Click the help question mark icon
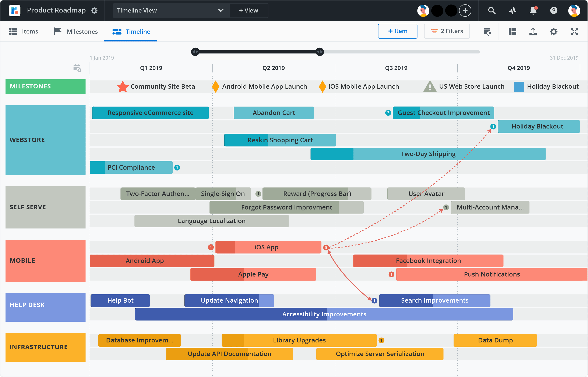Viewport: 588px width, 377px height. coord(554,11)
